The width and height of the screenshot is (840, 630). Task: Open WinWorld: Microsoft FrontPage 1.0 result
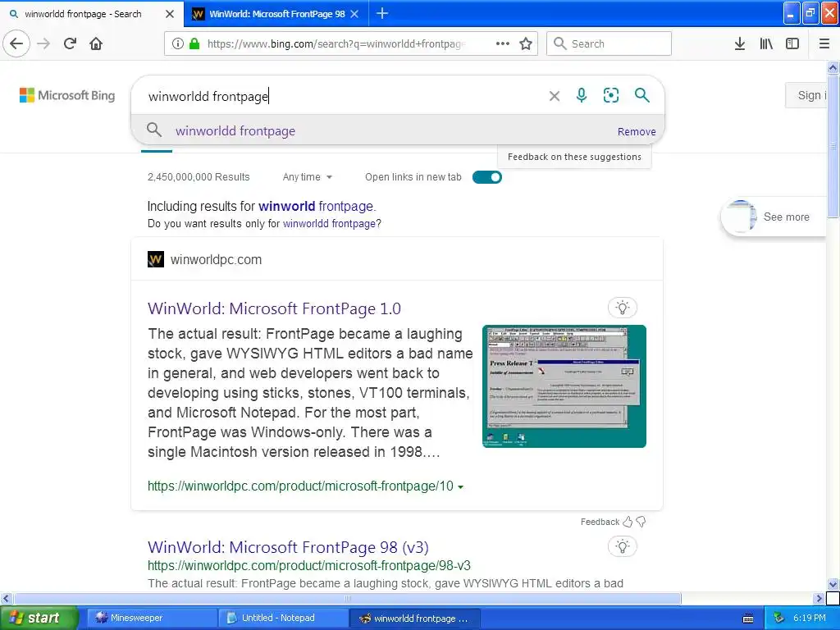274,308
